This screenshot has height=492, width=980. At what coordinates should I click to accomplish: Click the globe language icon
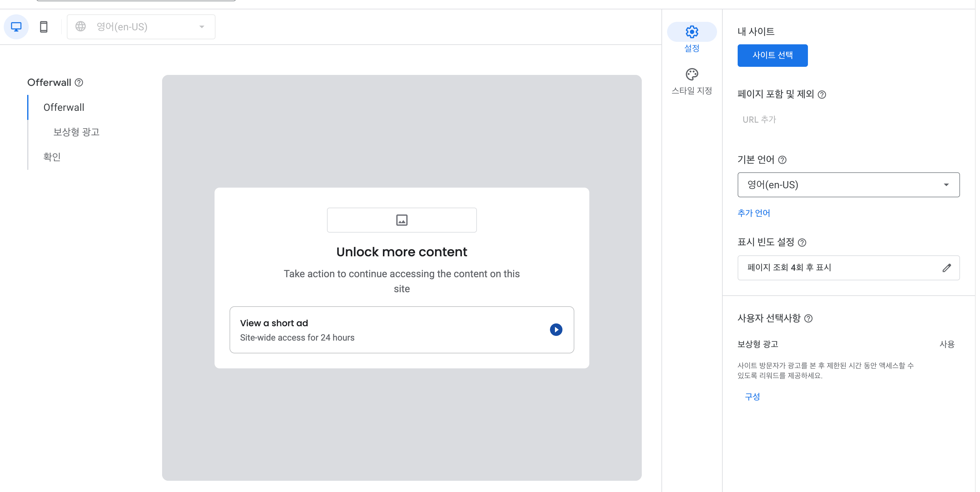[x=80, y=27]
